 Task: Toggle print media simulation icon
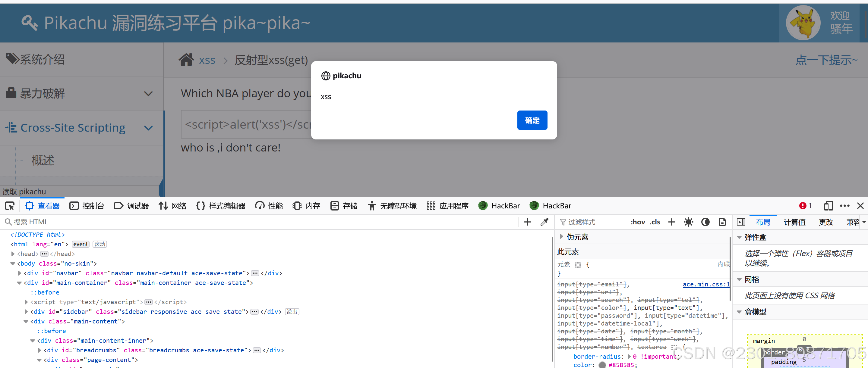pos(722,222)
